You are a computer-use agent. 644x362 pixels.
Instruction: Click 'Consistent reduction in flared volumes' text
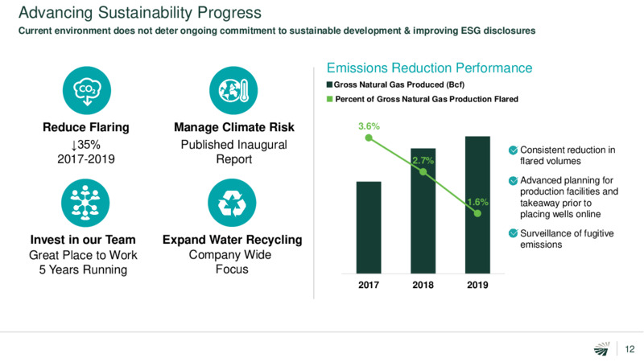[x=568, y=155]
